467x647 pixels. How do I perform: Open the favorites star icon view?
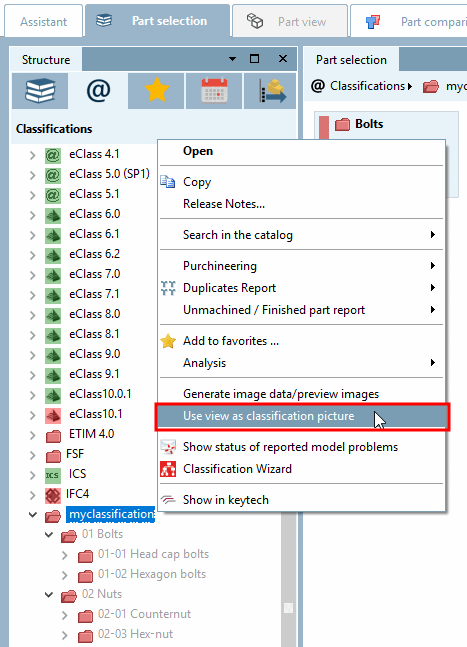(156, 91)
